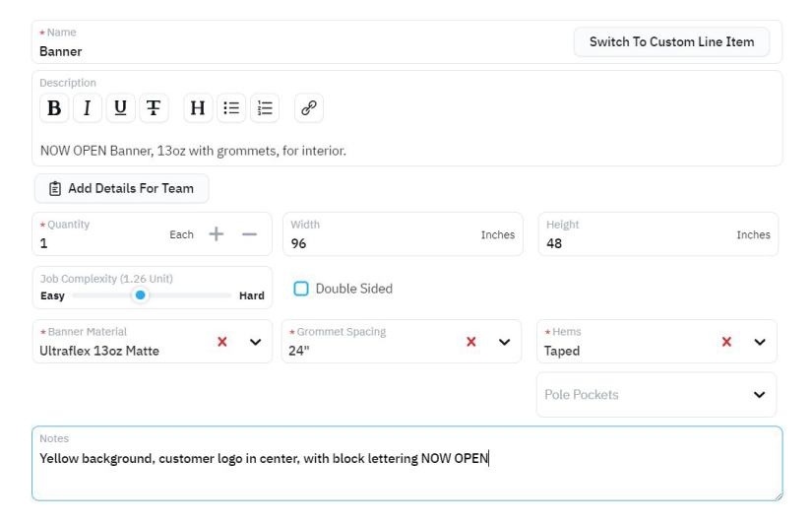Insert numbered list in Description
This screenshot has height=523, width=812.
pos(265,107)
